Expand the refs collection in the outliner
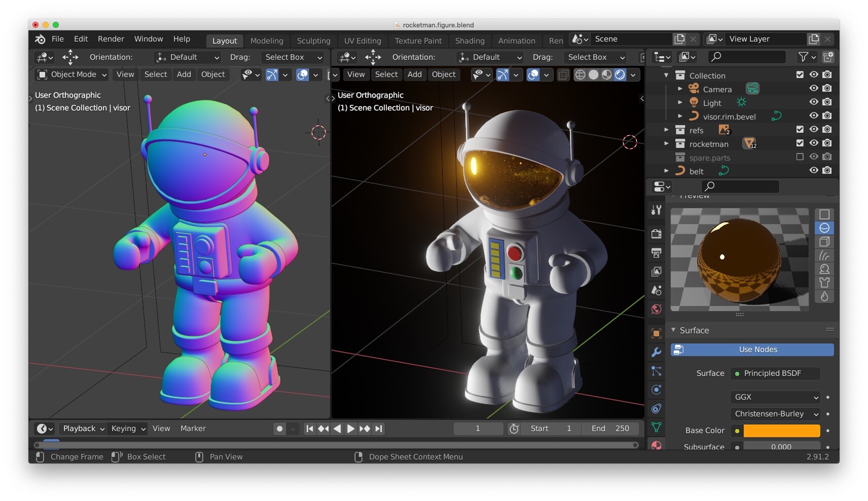Image resolution: width=868 pixels, height=501 pixels. (x=666, y=130)
